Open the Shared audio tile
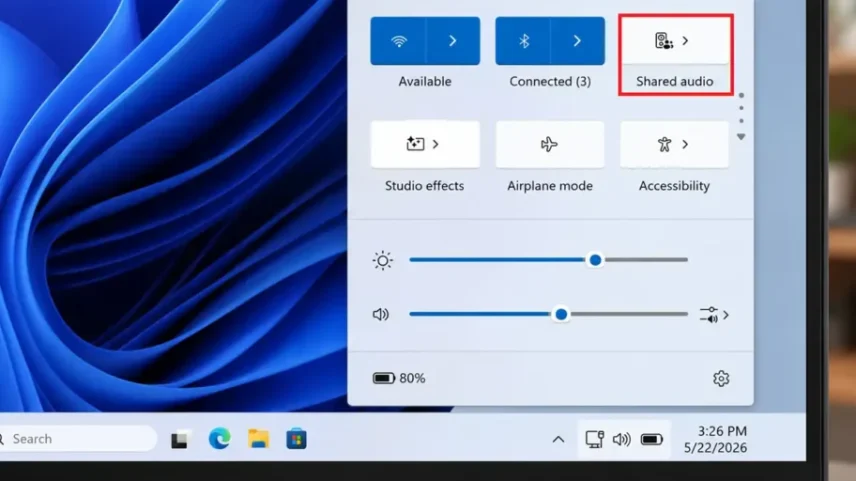Viewport: 856px width, 481px height. pyautogui.click(x=675, y=41)
